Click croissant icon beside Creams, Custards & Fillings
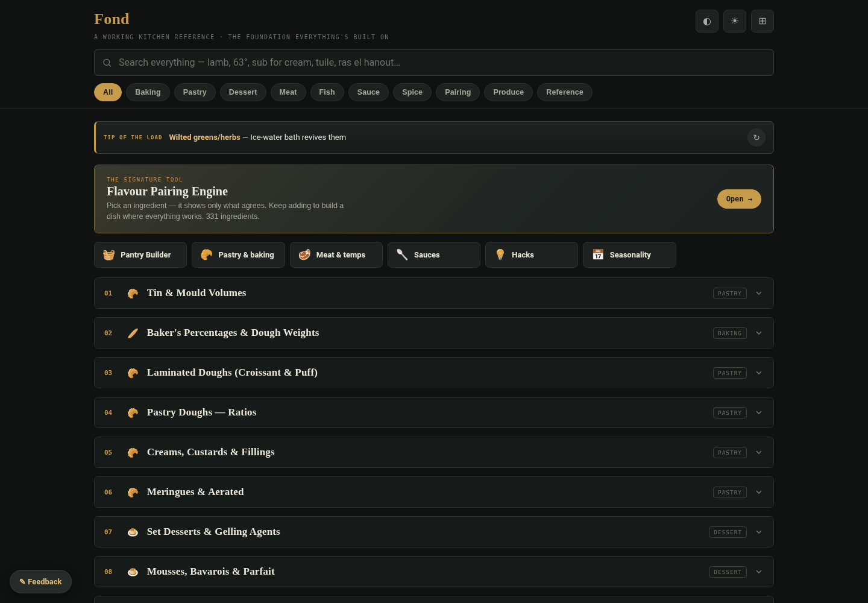This screenshot has width=868, height=603. coord(133,452)
